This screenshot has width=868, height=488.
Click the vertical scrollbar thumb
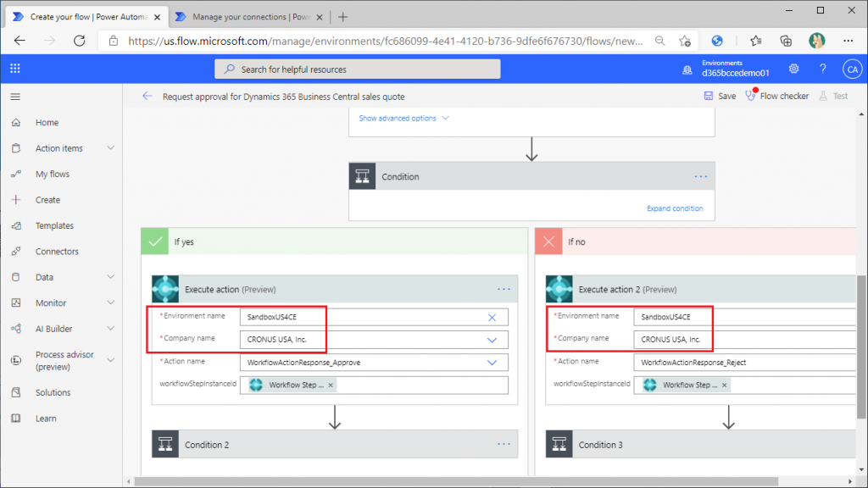861,347
